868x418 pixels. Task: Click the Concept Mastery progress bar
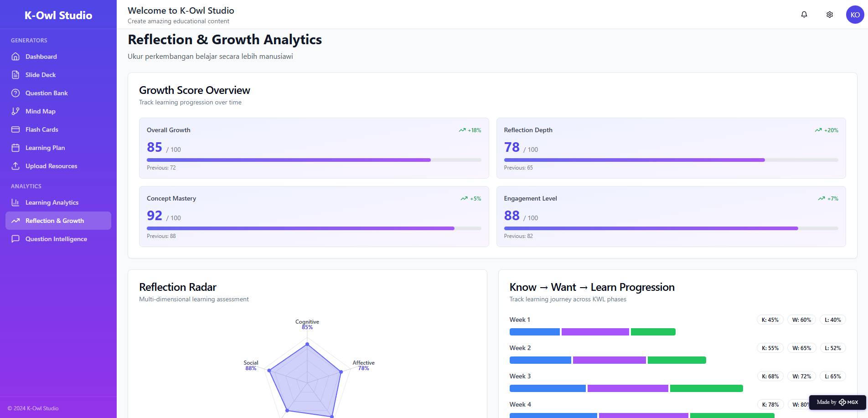pos(314,228)
